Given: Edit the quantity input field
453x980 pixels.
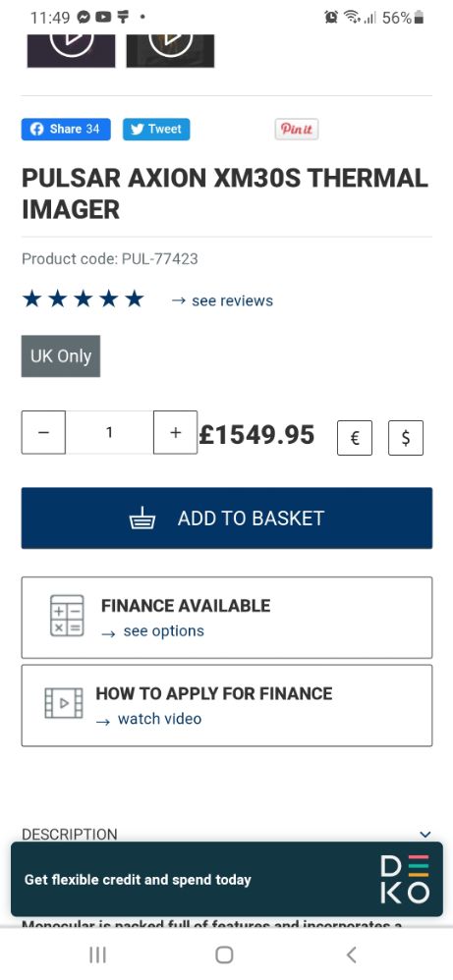Looking at the screenshot, I should (x=109, y=432).
